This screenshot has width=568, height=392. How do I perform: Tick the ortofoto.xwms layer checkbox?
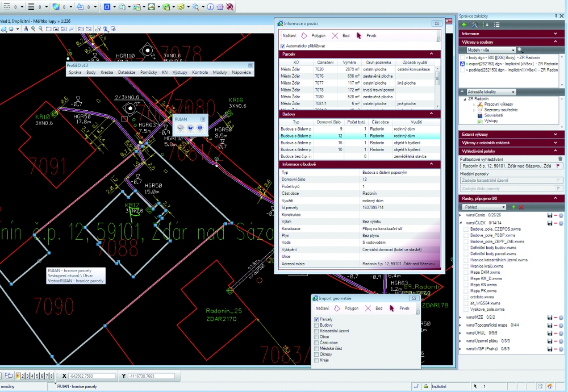[x=466, y=297]
